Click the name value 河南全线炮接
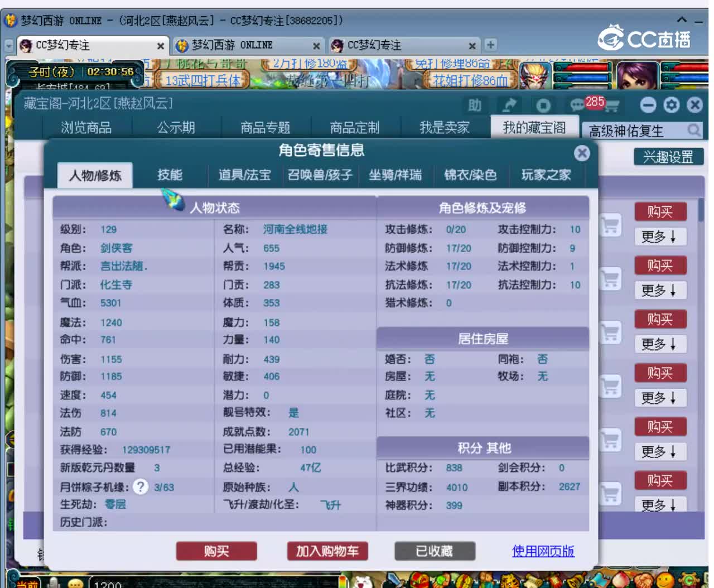Screen dimensions: 714x588 pyautogui.click(x=295, y=229)
